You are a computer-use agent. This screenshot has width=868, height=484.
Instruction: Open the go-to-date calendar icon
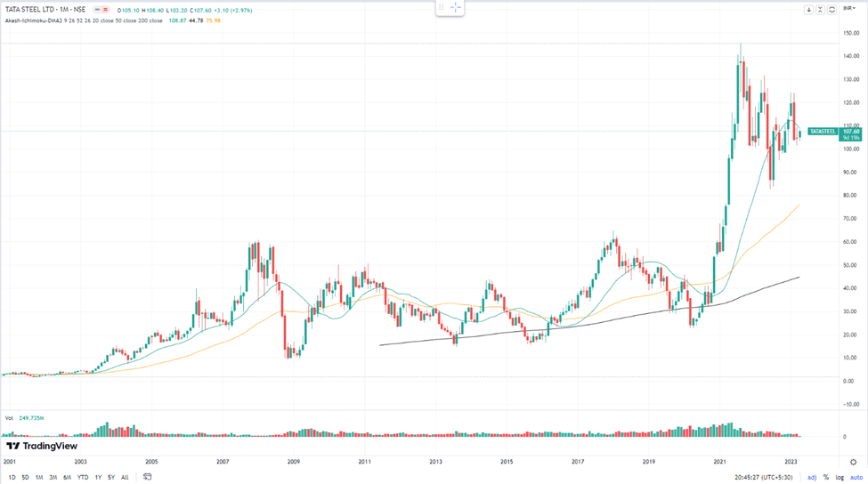click(x=148, y=477)
